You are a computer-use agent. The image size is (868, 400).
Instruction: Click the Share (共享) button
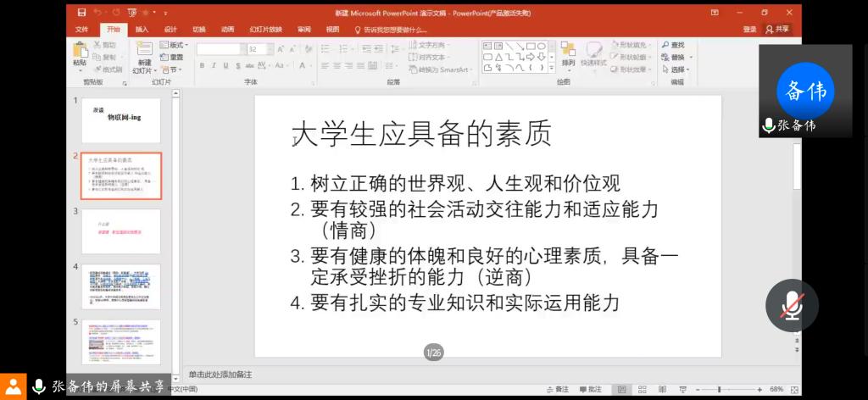pos(776,29)
